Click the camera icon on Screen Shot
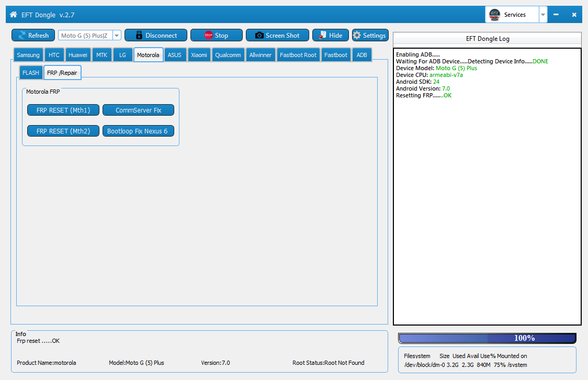Viewport: 588px width, 380px height. click(259, 35)
